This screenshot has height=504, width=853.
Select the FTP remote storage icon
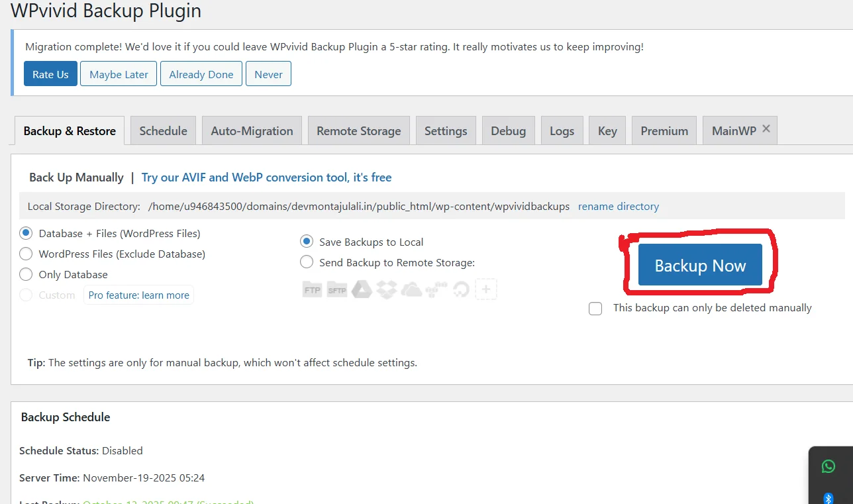[312, 289]
